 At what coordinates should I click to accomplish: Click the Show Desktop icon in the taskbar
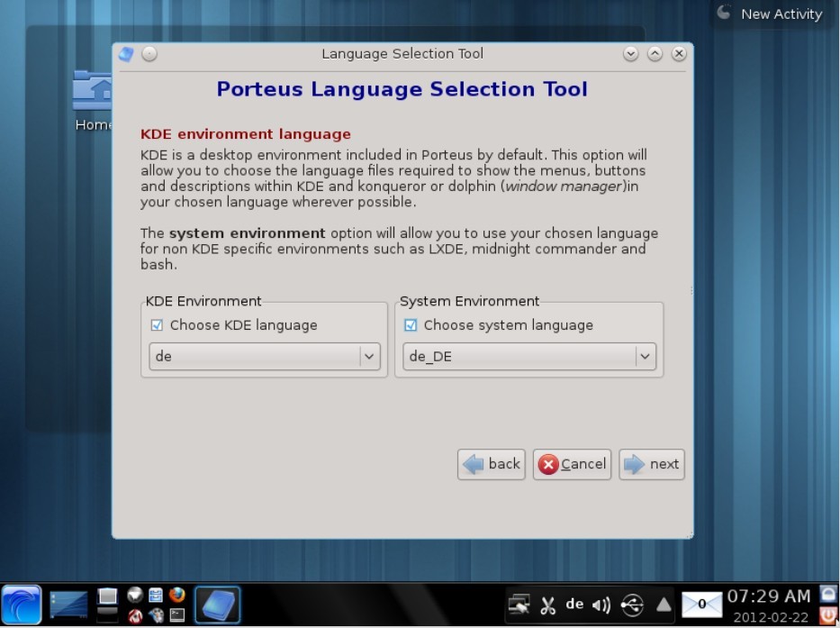coord(68,605)
